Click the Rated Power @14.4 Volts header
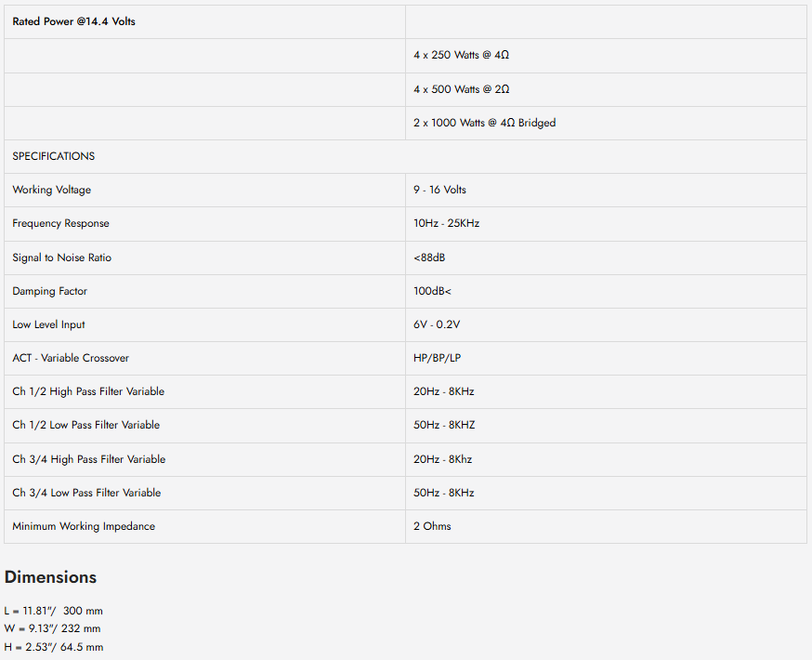 coord(73,21)
